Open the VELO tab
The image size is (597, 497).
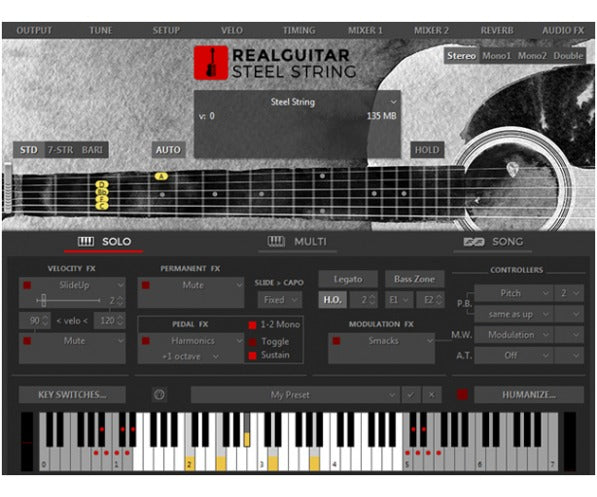click(x=231, y=30)
